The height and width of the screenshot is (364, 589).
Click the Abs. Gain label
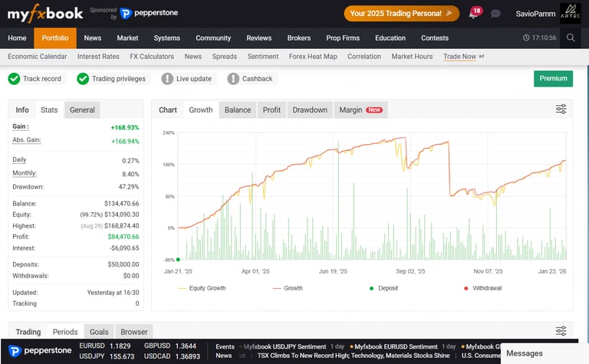[26, 140]
